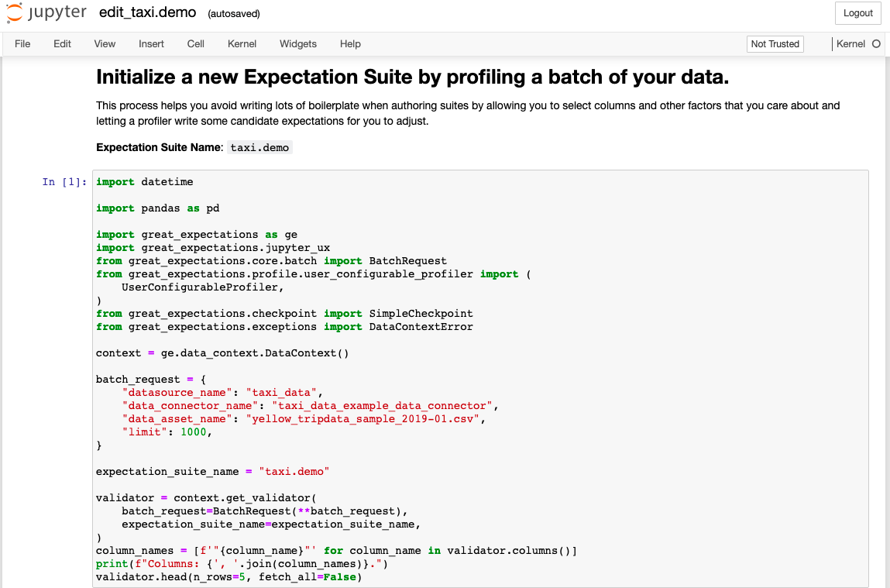Open the Insert menu
This screenshot has height=588, width=890.
pyautogui.click(x=152, y=44)
